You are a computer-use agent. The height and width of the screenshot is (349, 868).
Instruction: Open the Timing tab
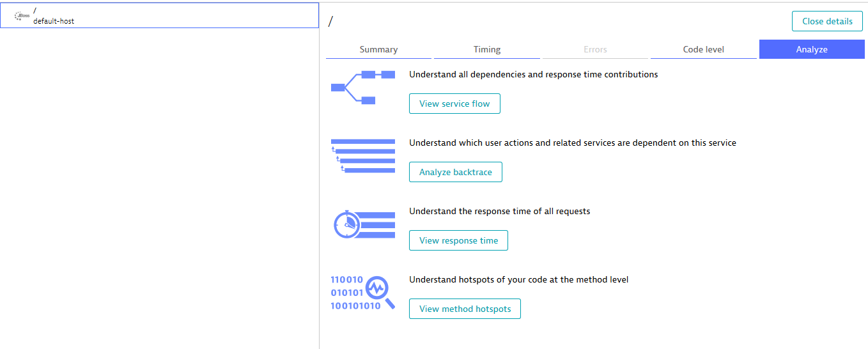coord(487,49)
